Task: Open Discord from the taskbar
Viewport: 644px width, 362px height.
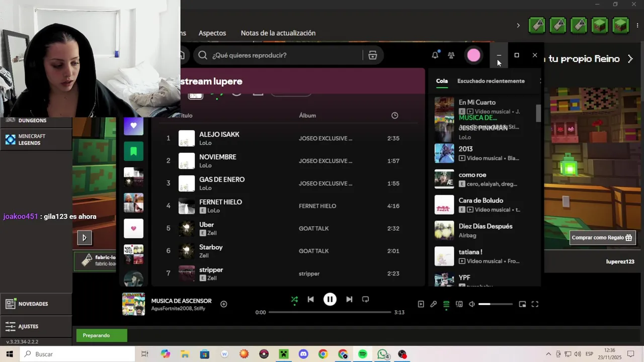Action: coord(303,354)
